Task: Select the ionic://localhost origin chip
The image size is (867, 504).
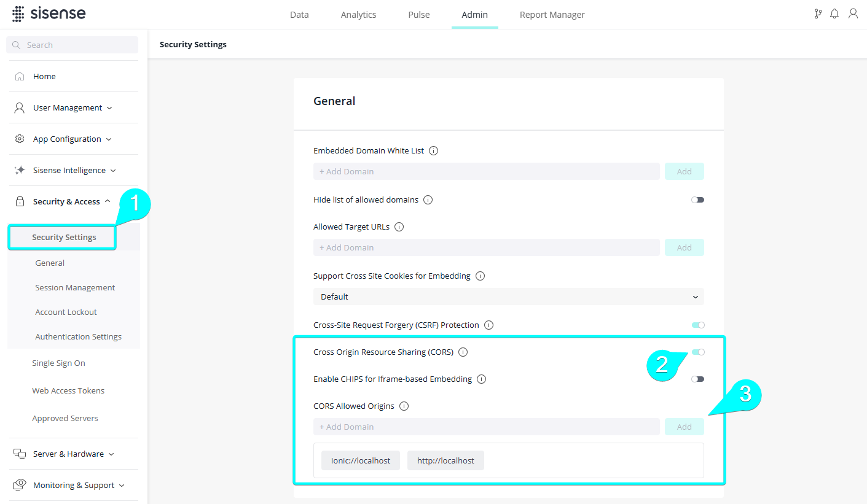Action: tap(361, 460)
